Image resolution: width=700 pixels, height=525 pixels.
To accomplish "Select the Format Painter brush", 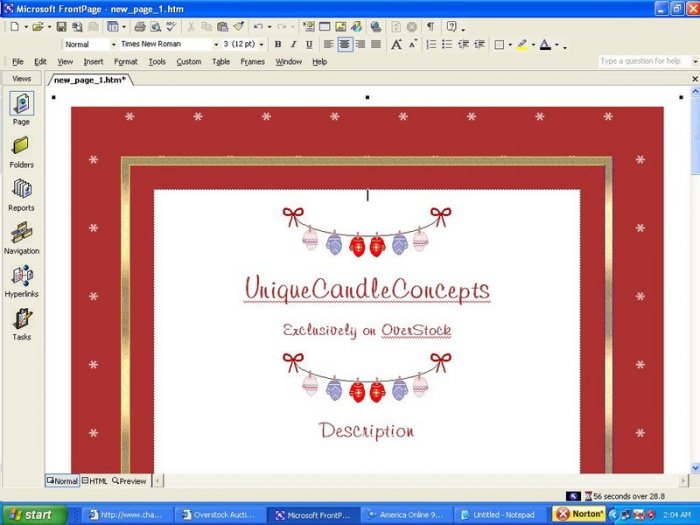I will 238,27.
